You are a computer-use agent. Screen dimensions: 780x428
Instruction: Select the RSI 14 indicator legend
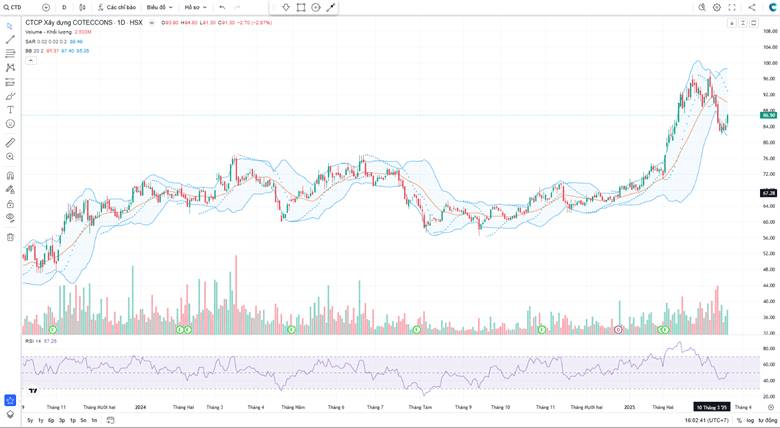coord(33,341)
